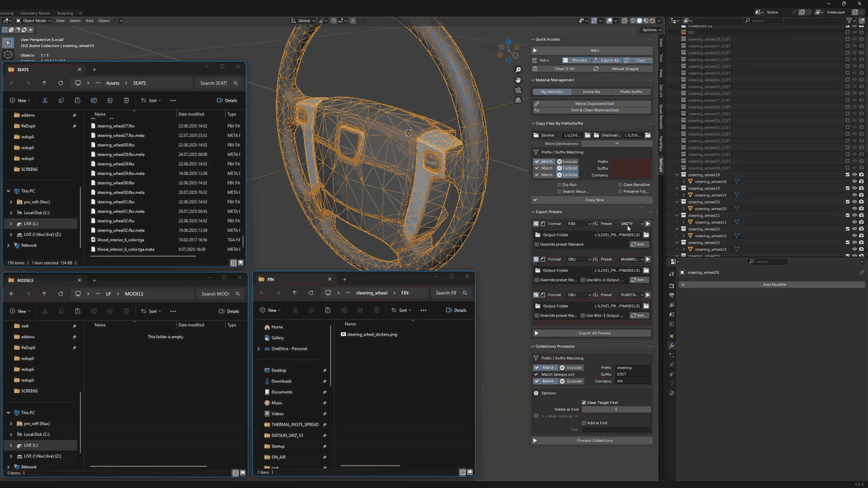The height and width of the screenshot is (488, 868).
Task: Run the FBX Unity export preset play icon
Action: 648,224
